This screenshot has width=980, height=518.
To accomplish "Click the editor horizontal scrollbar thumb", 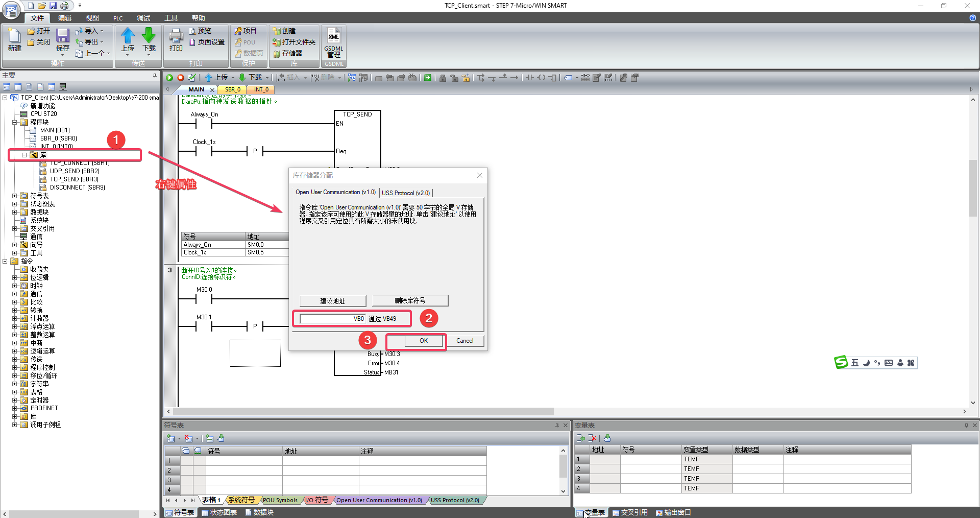I will (x=363, y=411).
